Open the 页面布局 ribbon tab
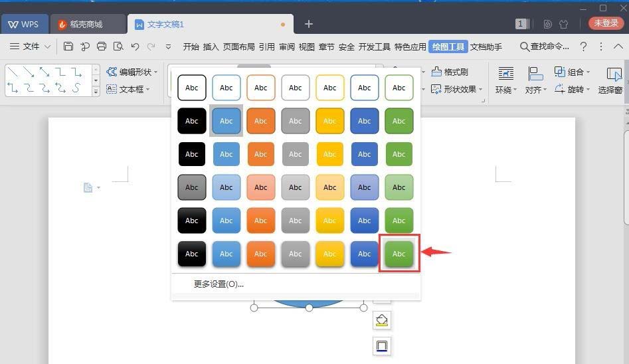Viewport: 629px width, 364px height. pos(238,47)
